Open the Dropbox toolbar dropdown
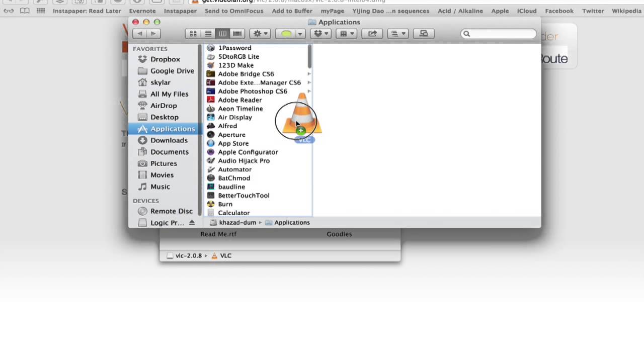Image resolution: width=644 pixels, height=362 pixels. 321,34
